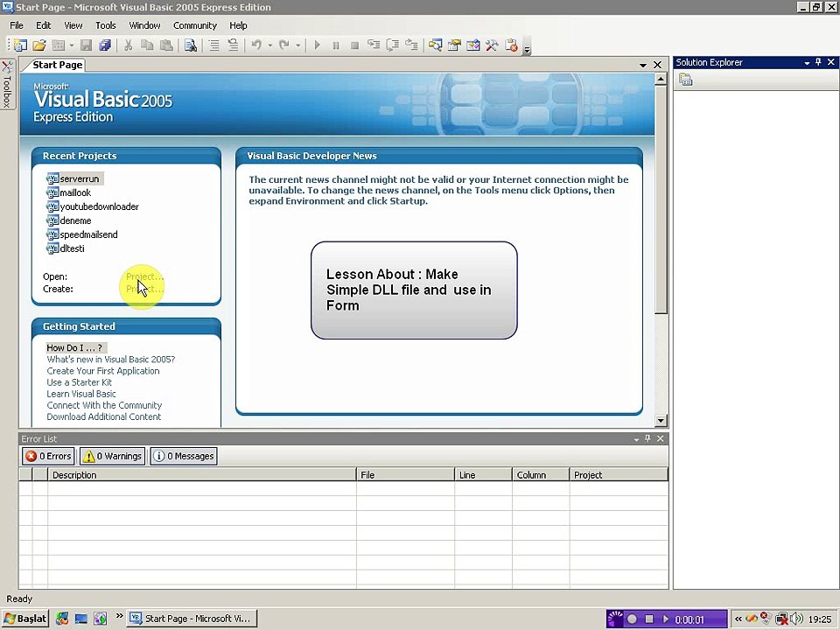Toggle Auto Hide pin on Error List
This screenshot has width=840, height=630.
[647, 438]
